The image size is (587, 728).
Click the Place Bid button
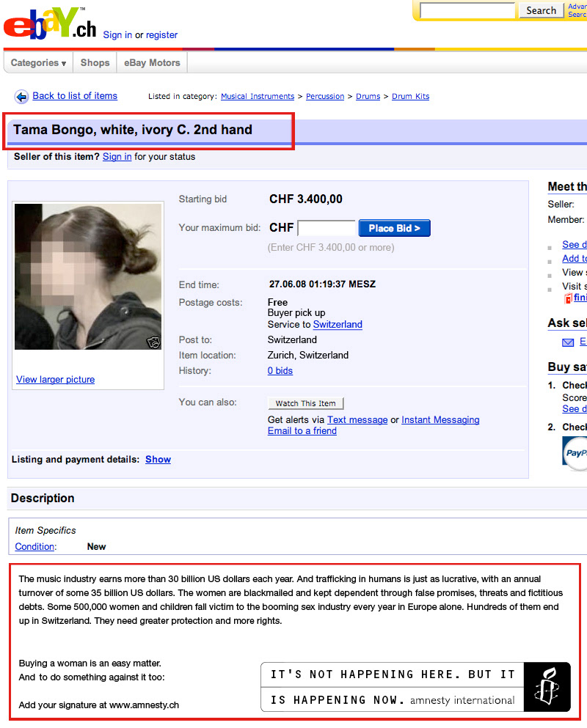tap(395, 228)
